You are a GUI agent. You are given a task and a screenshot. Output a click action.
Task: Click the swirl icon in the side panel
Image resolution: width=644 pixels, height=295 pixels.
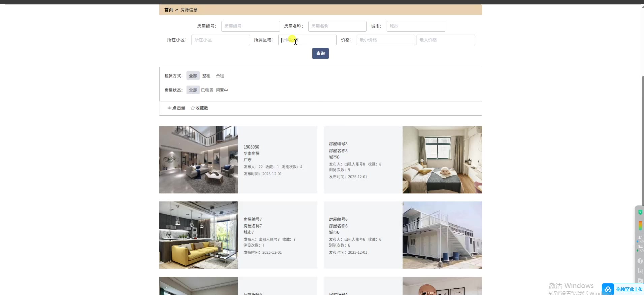[x=640, y=261]
